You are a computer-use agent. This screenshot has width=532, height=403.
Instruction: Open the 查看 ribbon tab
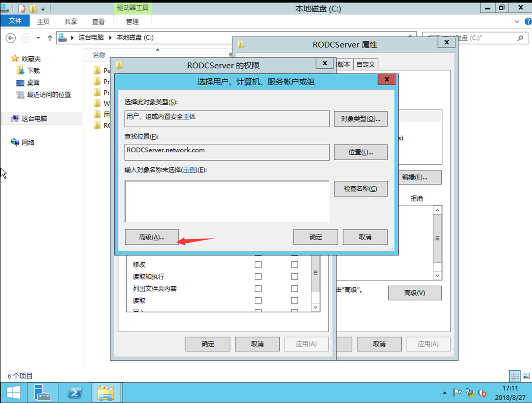(x=98, y=22)
